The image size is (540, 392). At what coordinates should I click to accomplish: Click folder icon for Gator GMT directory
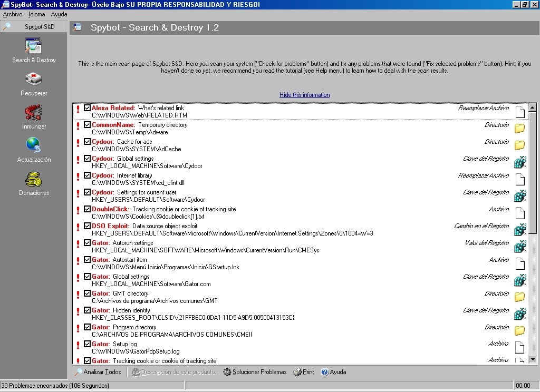(520, 297)
